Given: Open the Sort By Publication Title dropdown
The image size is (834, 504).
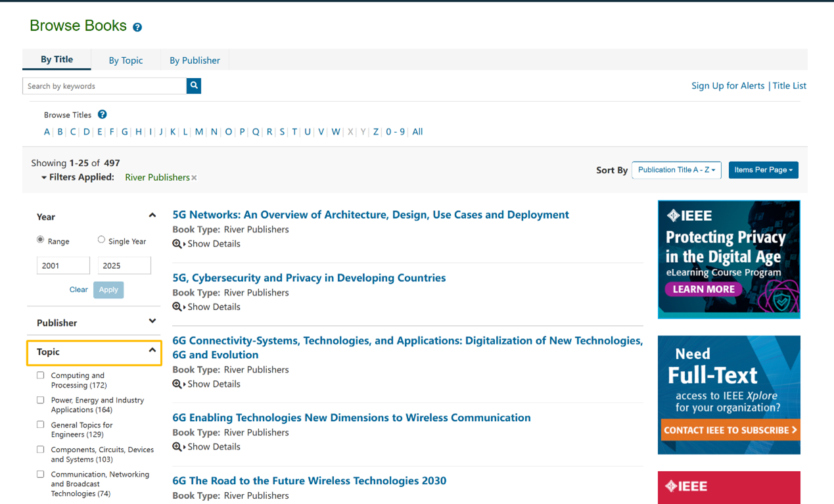Looking at the screenshot, I should point(676,170).
